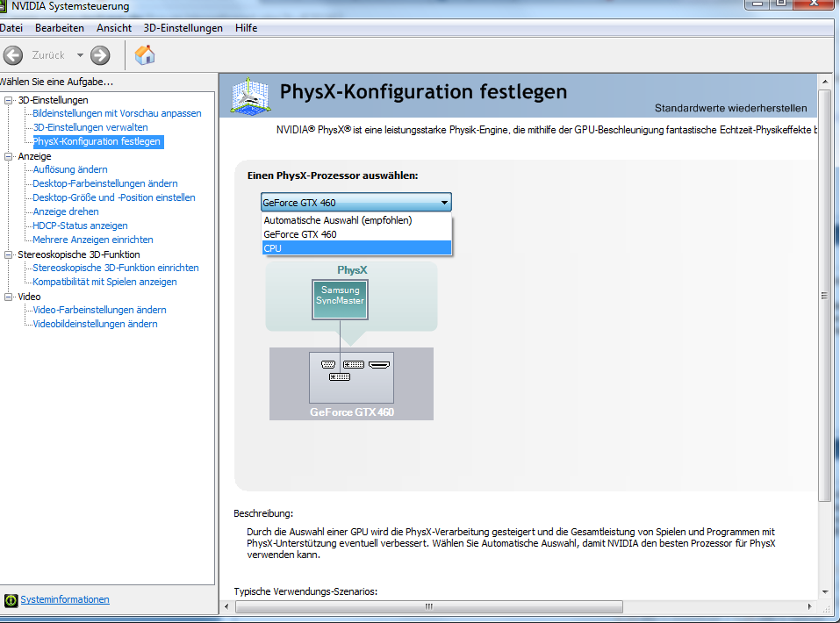Click the Samsung SyncMaster monitor box

341,299
